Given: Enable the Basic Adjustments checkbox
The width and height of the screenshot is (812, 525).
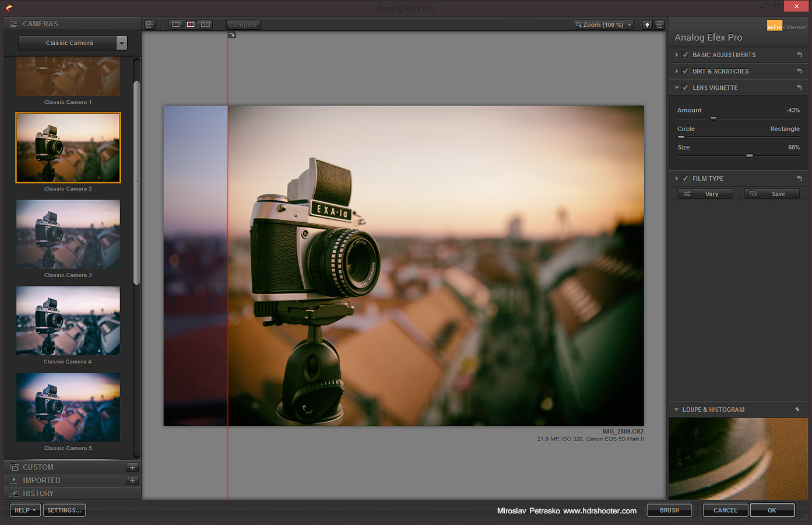Looking at the screenshot, I should pyautogui.click(x=686, y=55).
